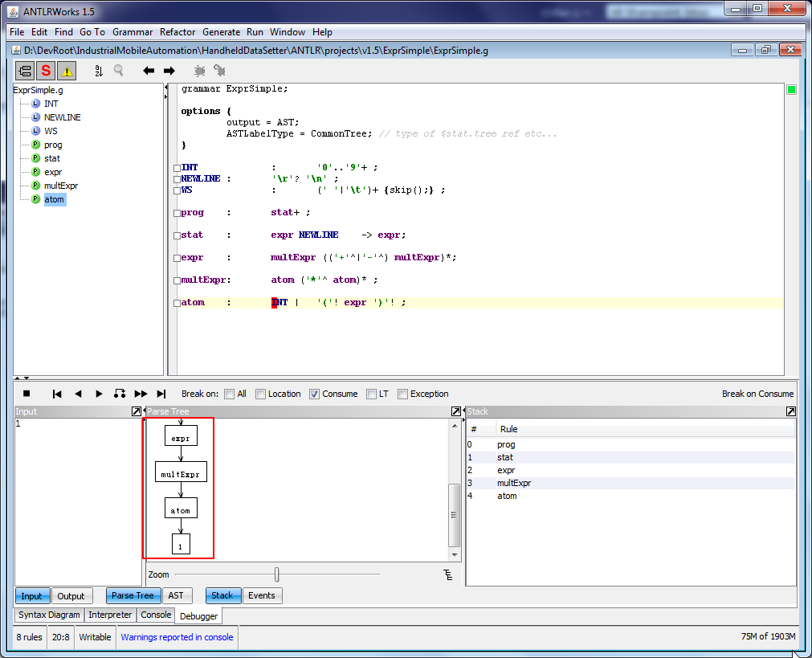Sort rules with the A-Z icon
Viewport: 812px width, 658px height.
click(99, 71)
